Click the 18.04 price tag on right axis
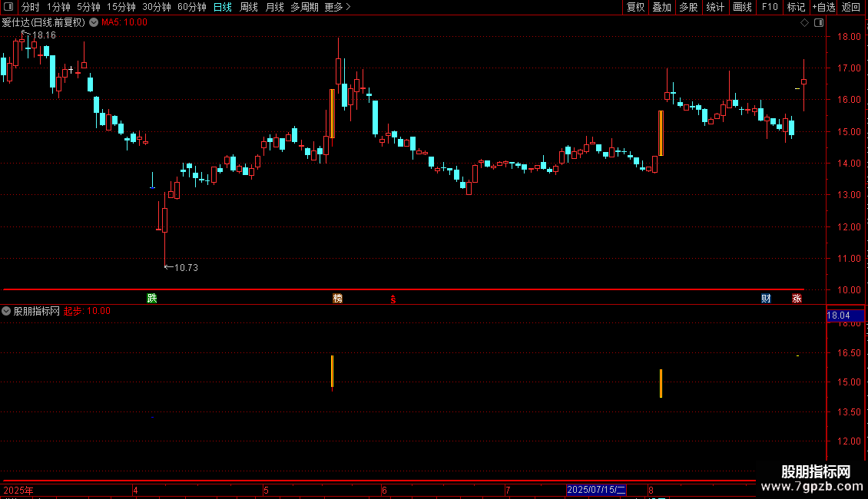Image resolution: width=868 pixels, height=499 pixels. [x=845, y=316]
